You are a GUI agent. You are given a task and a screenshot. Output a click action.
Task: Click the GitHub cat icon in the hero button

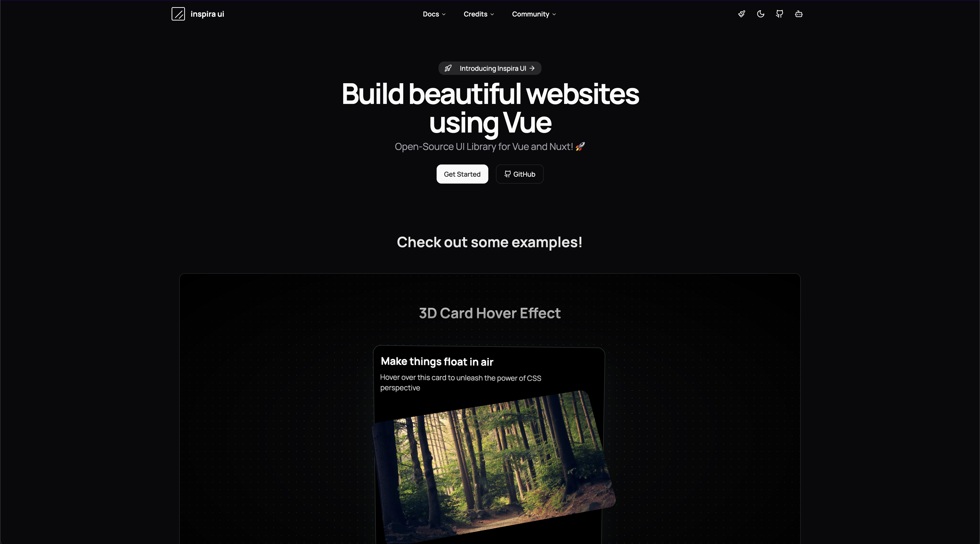pyautogui.click(x=507, y=174)
